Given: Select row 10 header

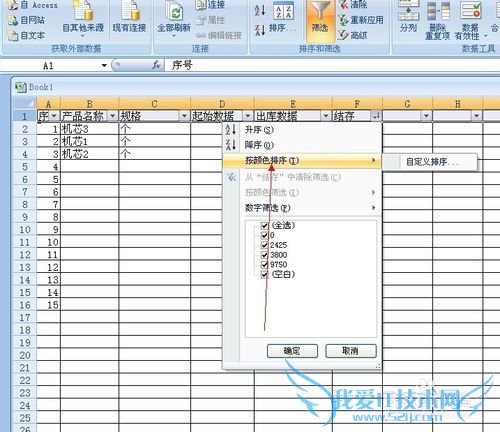Looking at the screenshot, I should 25,230.
